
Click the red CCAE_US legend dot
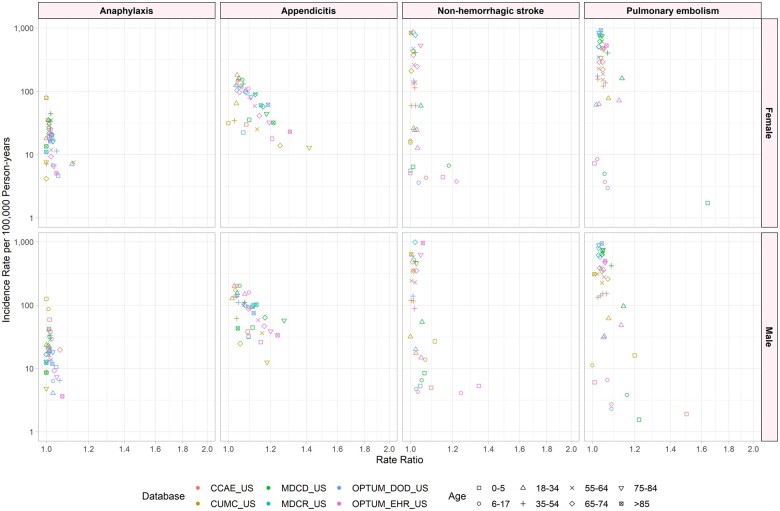(198, 488)
